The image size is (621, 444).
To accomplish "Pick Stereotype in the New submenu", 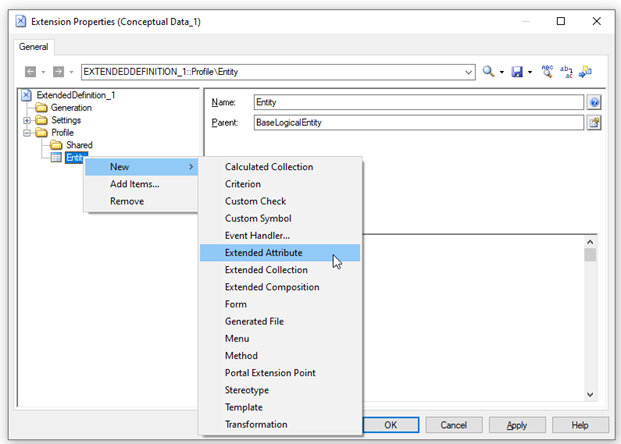I will coord(246,390).
